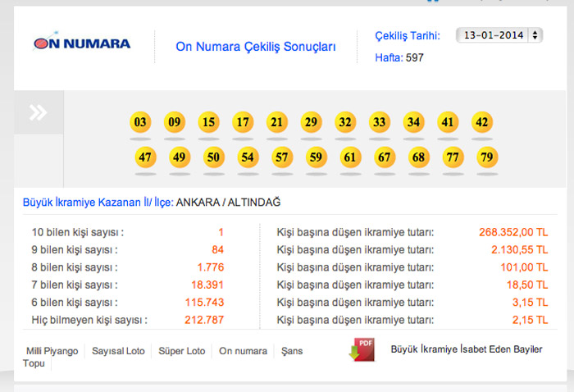Click the On Numara Çekiliş Sonuçları heading
574x392 pixels.
pyautogui.click(x=256, y=47)
